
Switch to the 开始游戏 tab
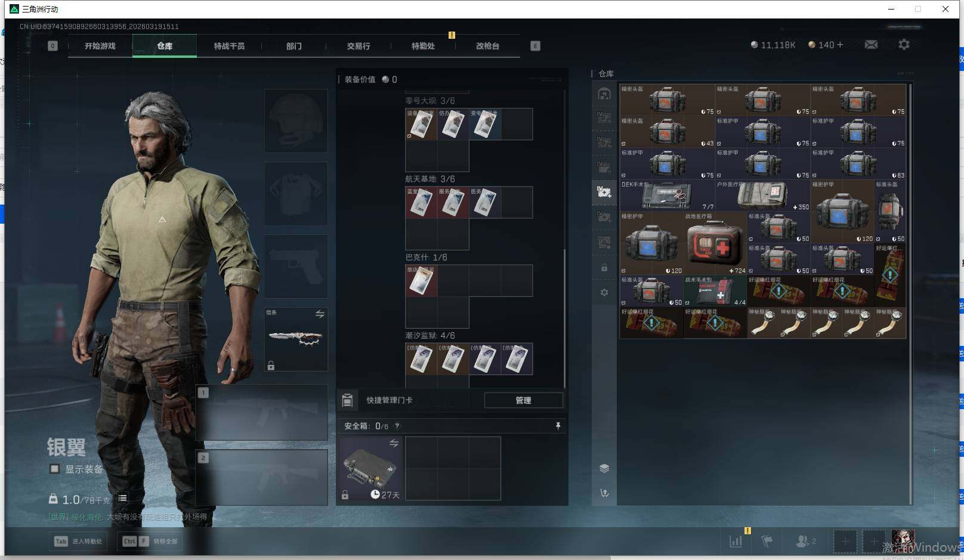click(x=100, y=46)
